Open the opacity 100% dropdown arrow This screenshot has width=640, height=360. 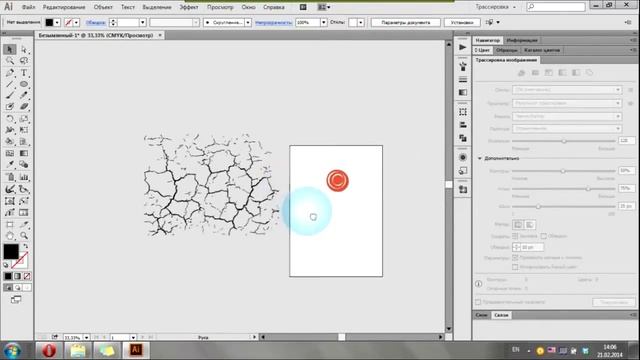(324, 22)
